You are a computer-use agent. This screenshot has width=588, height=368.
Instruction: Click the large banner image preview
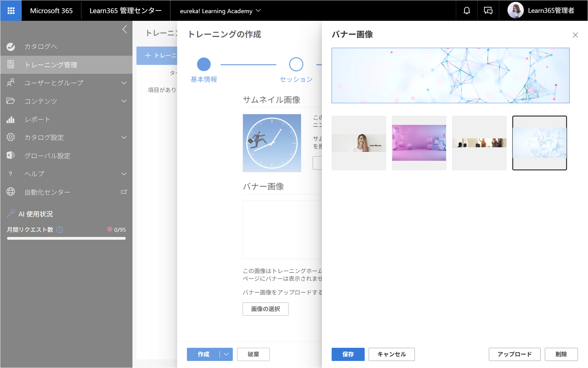pyautogui.click(x=451, y=75)
